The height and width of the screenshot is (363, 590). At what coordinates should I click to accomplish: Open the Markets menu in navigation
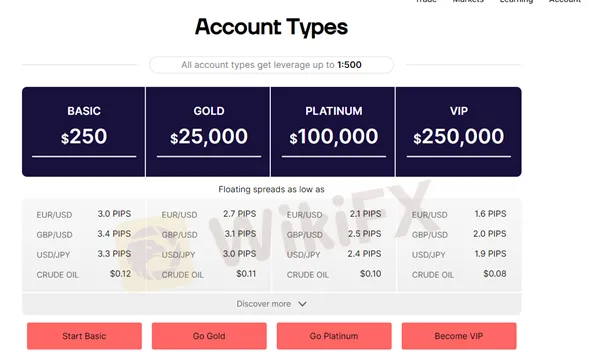point(468,1)
